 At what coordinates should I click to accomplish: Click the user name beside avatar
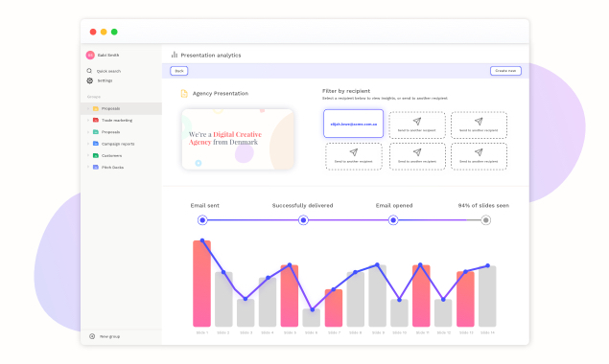[x=108, y=56]
